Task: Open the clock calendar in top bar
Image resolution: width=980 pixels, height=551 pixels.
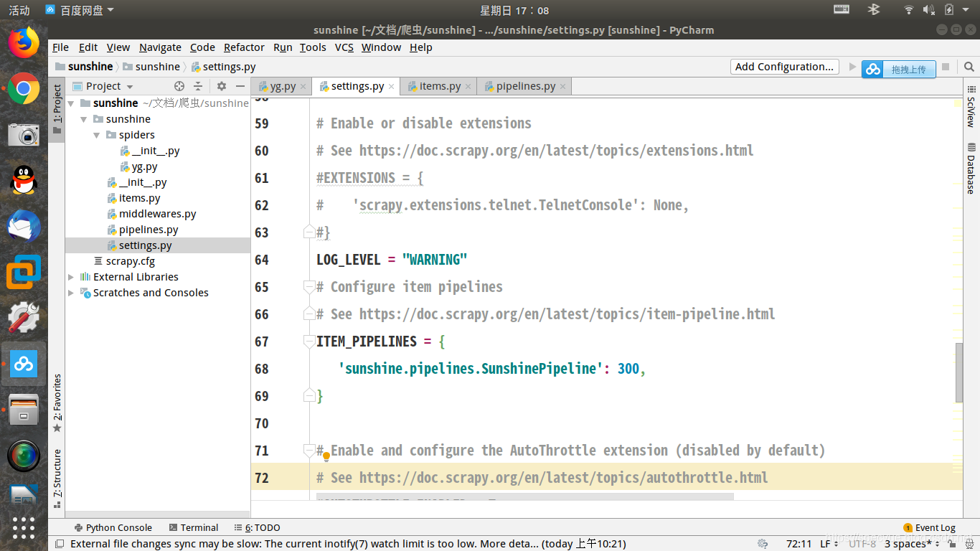Action: click(514, 10)
